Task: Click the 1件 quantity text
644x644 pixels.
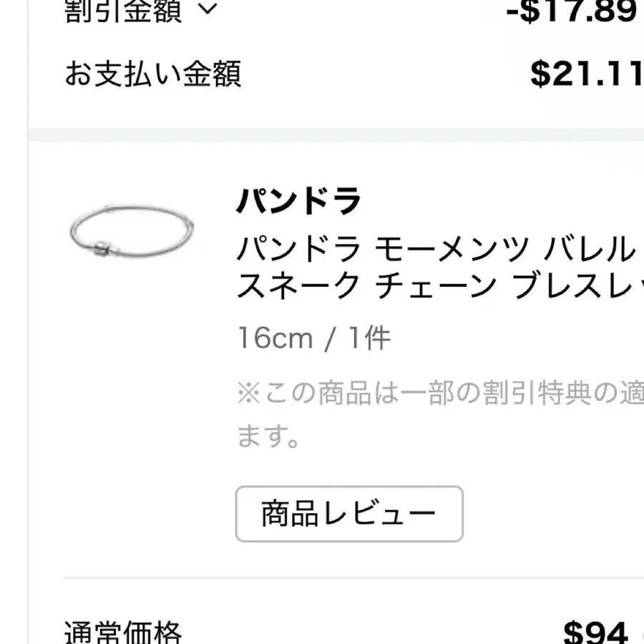Action: [x=369, y=338]
